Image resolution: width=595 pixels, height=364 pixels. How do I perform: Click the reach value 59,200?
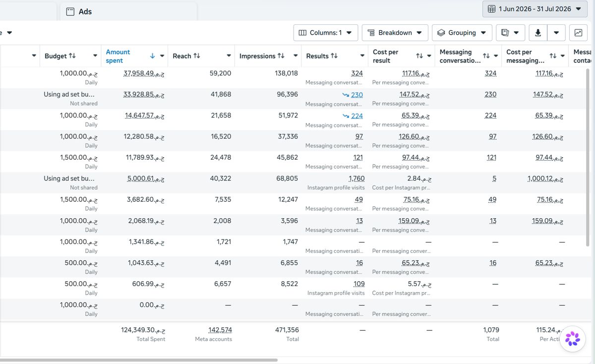[221, 73]
